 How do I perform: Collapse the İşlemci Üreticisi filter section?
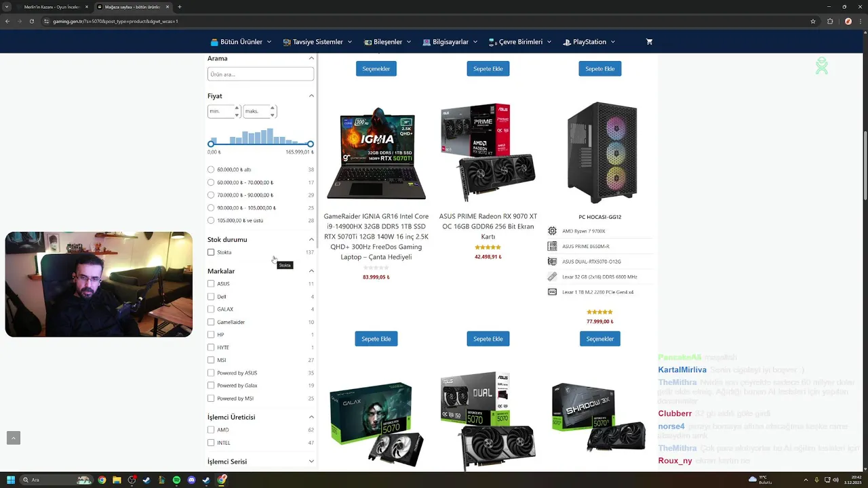click(x=311, y=417)
